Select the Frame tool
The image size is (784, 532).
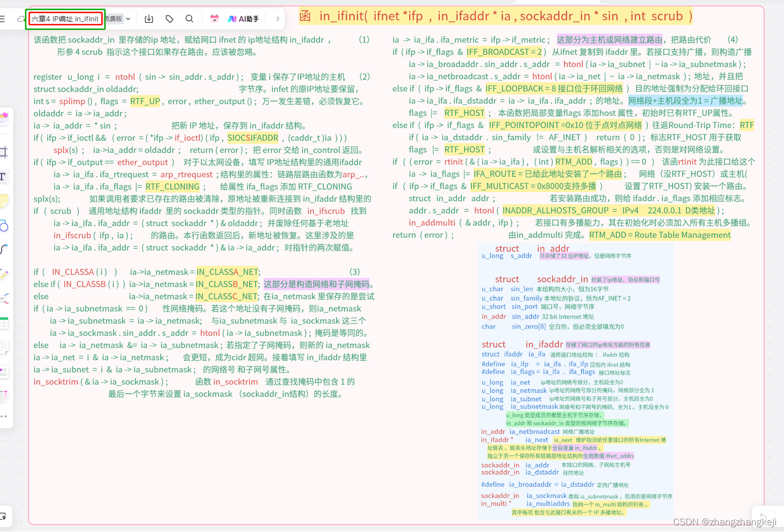coord(4,151)
